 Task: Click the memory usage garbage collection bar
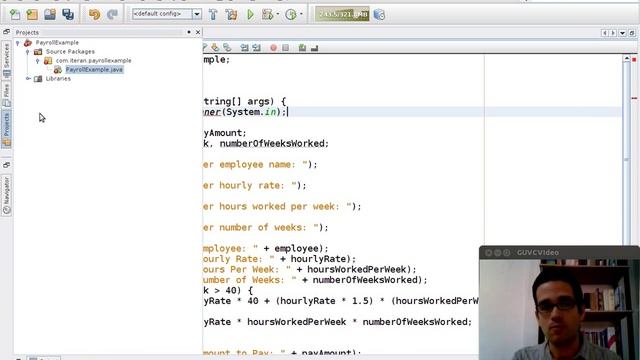click(x=342, y=14)
